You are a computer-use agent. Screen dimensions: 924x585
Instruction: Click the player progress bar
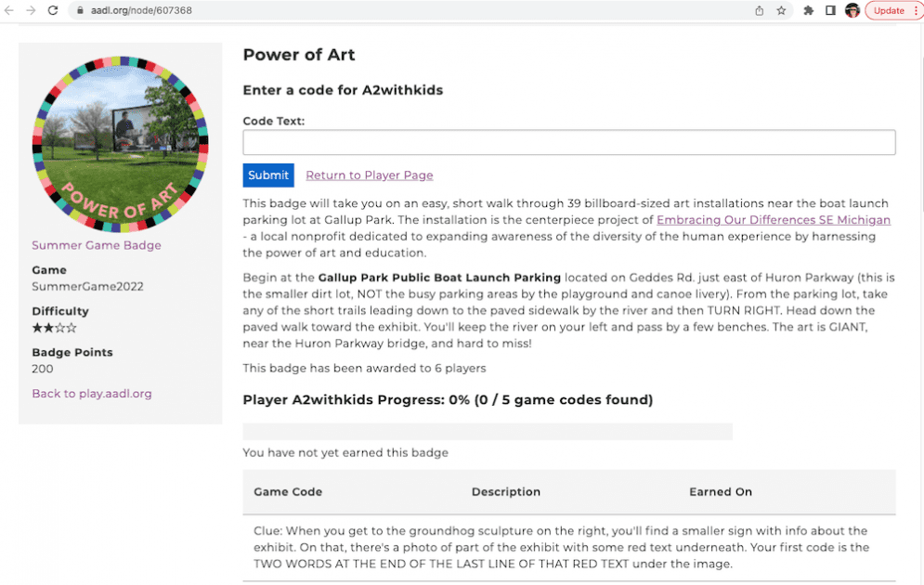487,431
